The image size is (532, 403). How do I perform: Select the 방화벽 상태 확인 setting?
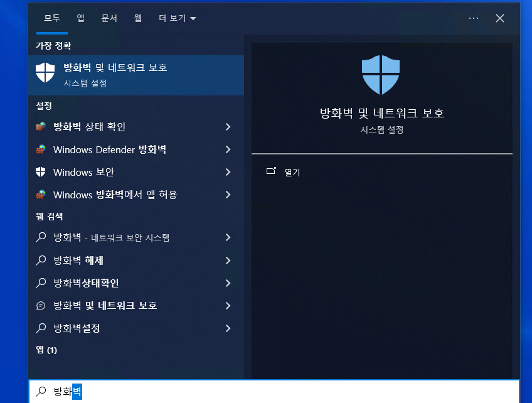(136, 127)
